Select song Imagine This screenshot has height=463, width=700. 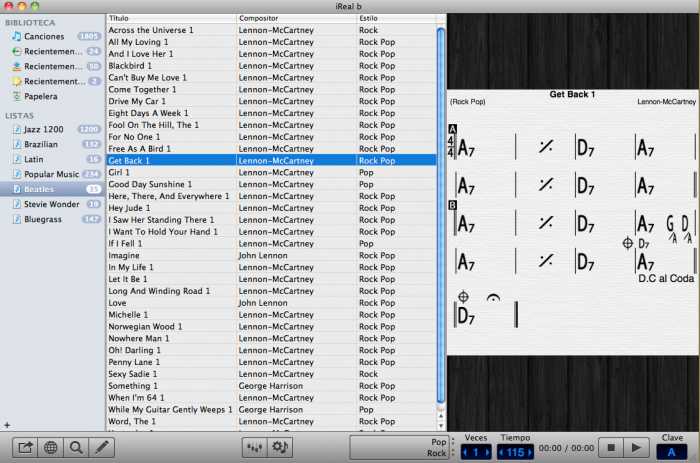[271, 255]
